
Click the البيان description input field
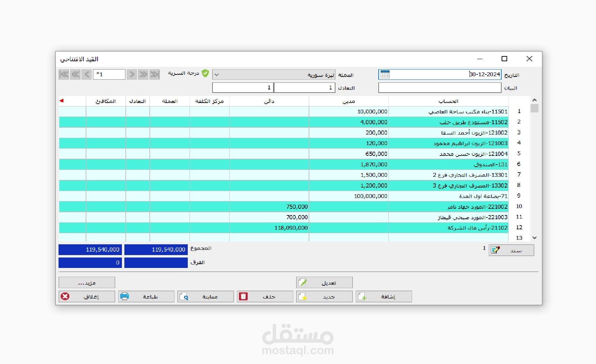[x=440, y=88]
